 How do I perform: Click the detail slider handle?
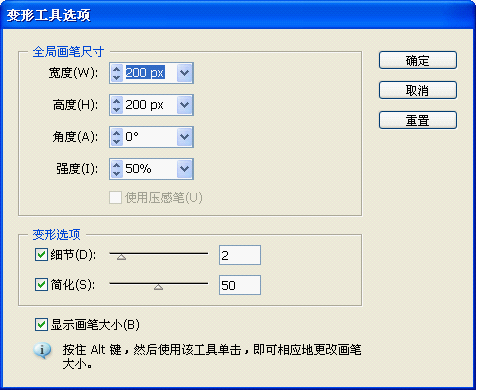(x=121, y=257)
